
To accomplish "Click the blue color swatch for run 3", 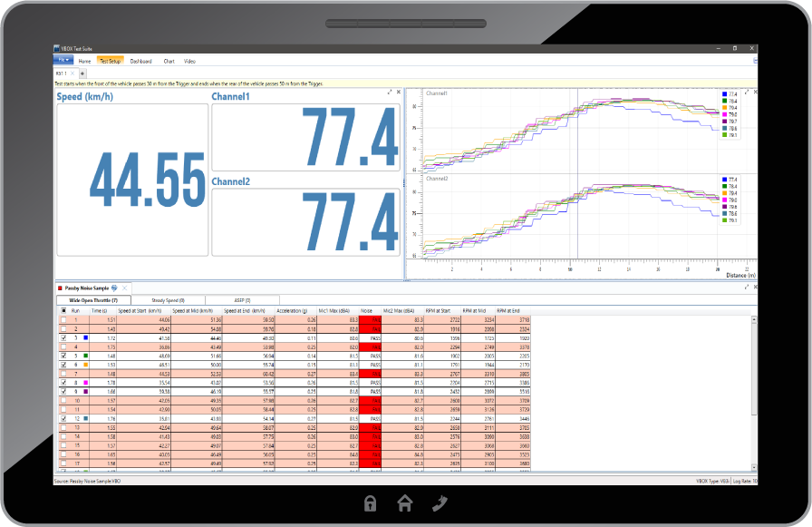I will (85, 337).
